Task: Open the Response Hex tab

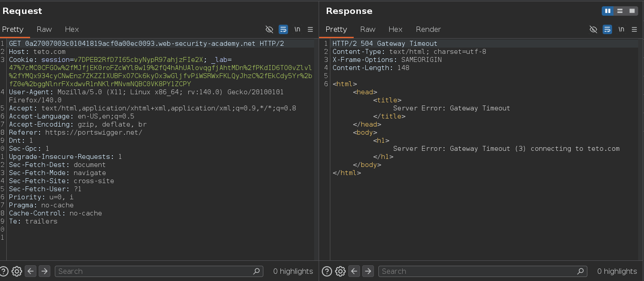Action: tap(395, 29)
